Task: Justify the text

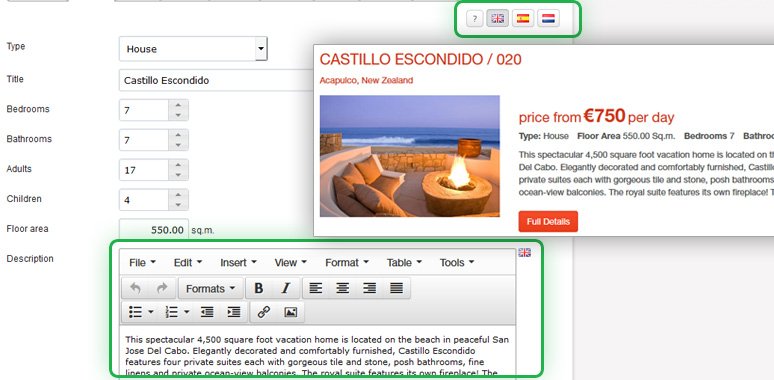Action: coord(396,288)
